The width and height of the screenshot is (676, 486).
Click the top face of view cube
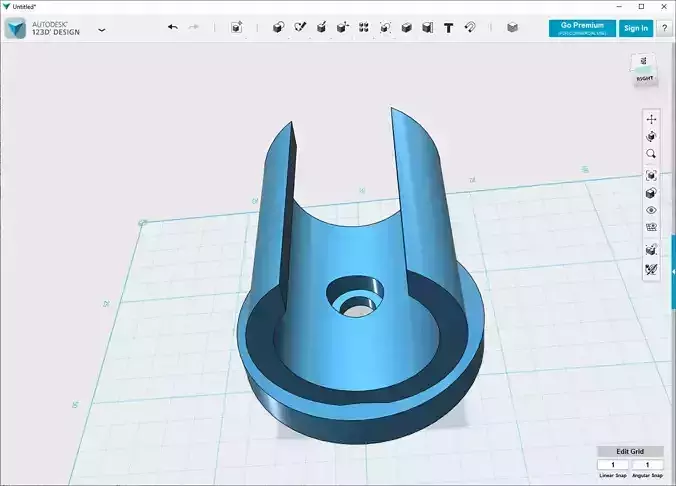click(x=643, y=62)
